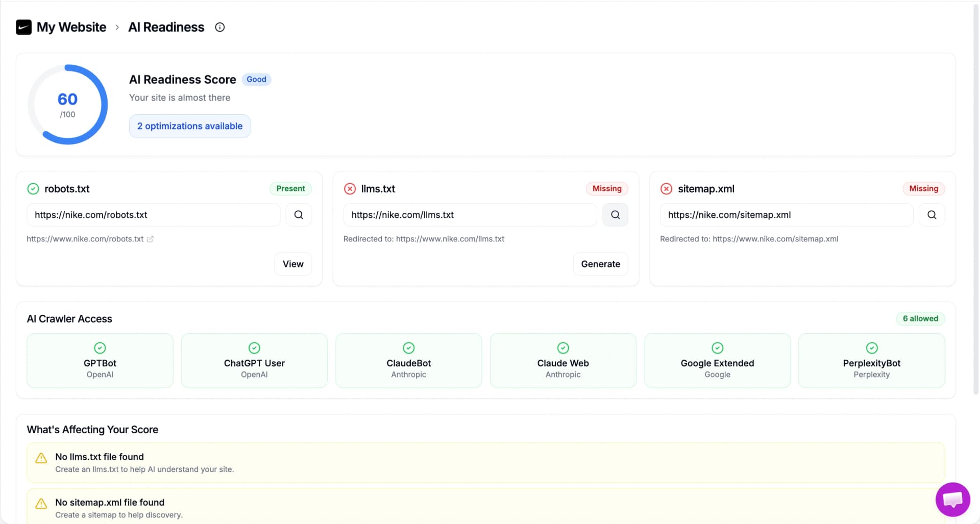Viewport: 980px width, 524px height.
Task: Select the ChatGPT User crawler card
Action: [x=254, y=360]
